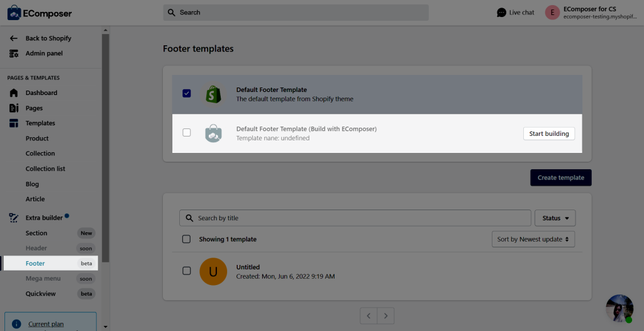The image size is (644, 331).
Task: Go to previous page arrow
Action: [x=369, y=316]
